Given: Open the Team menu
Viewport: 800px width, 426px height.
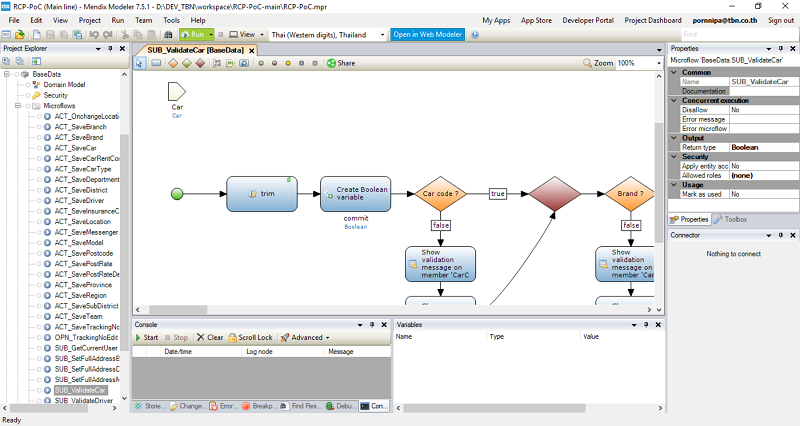Looking at the screenshot, I should pos(143,20).
